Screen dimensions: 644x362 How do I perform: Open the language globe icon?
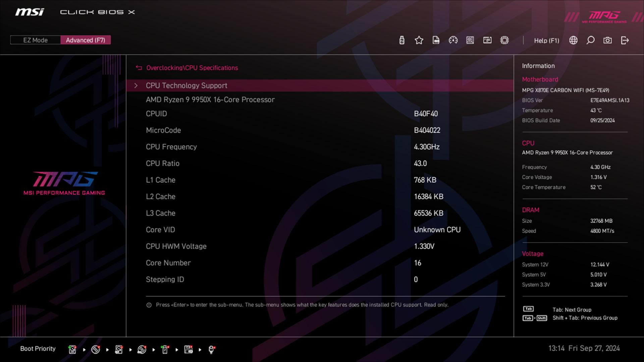[574, 40]
